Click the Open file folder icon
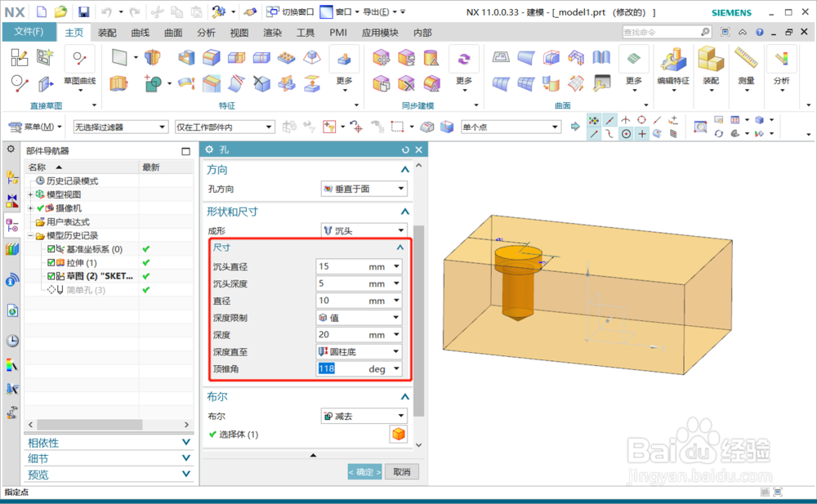The height and width of the screenshot is (504, 817). click(x=61, y=11)
